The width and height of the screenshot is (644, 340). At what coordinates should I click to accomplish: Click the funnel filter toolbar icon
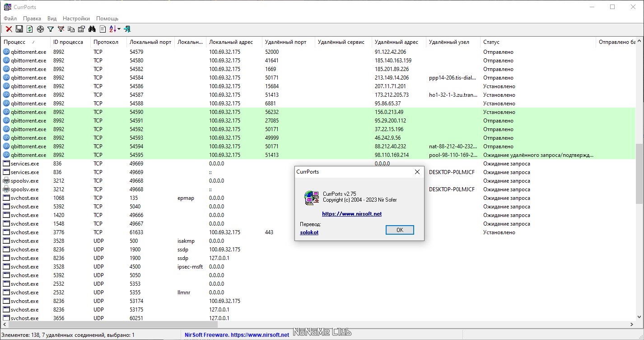[51, 29]
